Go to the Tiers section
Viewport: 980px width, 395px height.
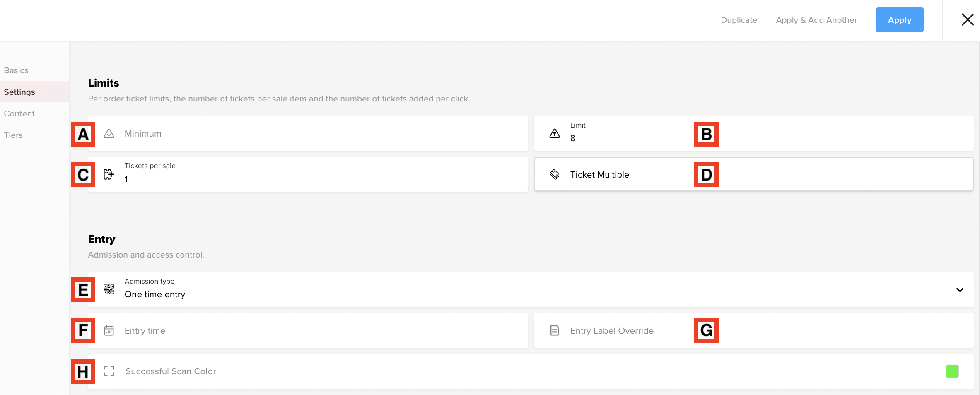click(13, 135)
